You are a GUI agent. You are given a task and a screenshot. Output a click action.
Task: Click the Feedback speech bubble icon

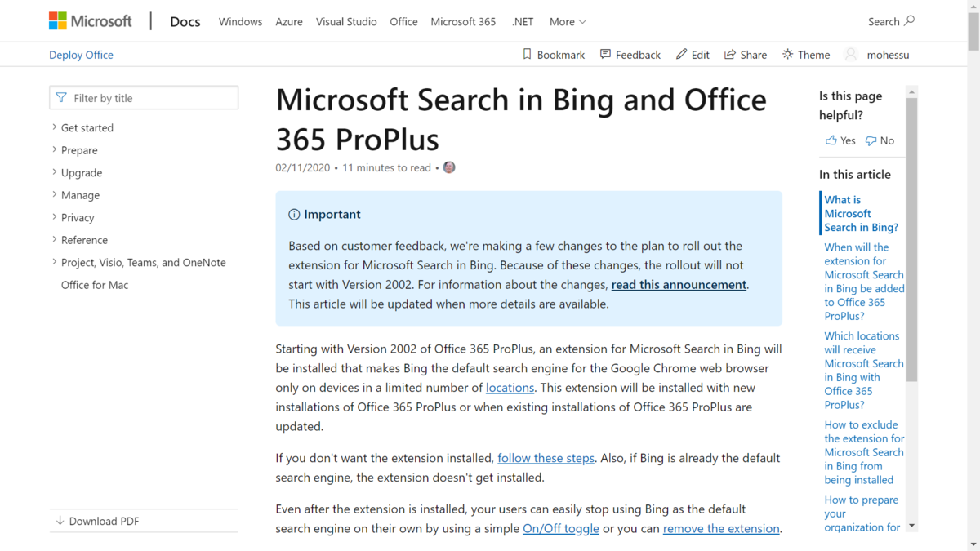coord(605,54)
